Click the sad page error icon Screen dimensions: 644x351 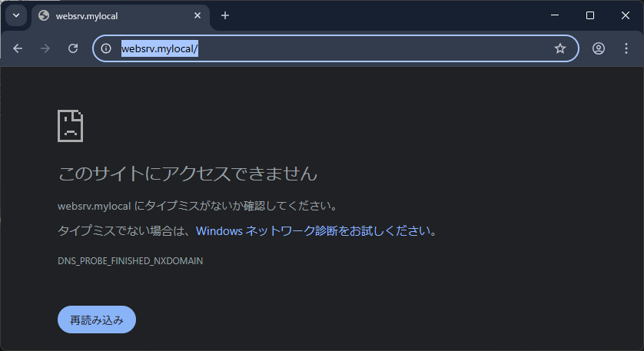[70, 126]
